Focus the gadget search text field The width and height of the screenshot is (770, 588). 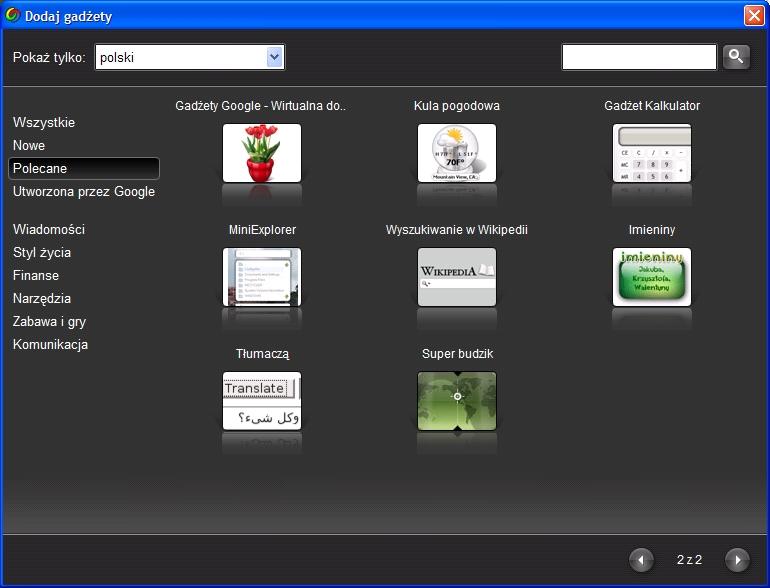coord(639,57)
